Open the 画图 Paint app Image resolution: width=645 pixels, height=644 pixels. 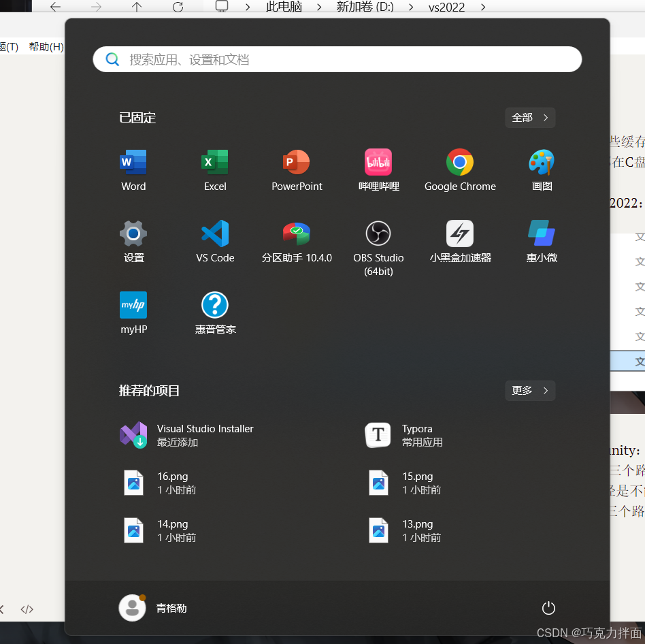(542, 170)
